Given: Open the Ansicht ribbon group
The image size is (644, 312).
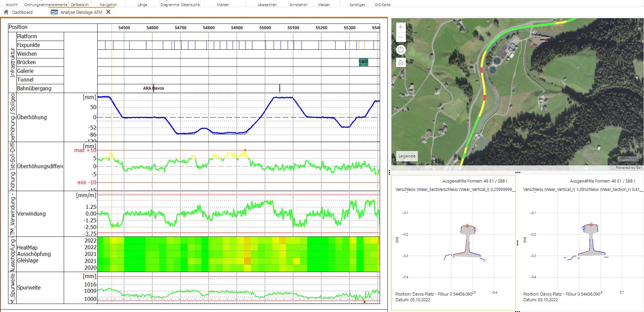Looking at the screenshot, I should click(x=12, y=5).
